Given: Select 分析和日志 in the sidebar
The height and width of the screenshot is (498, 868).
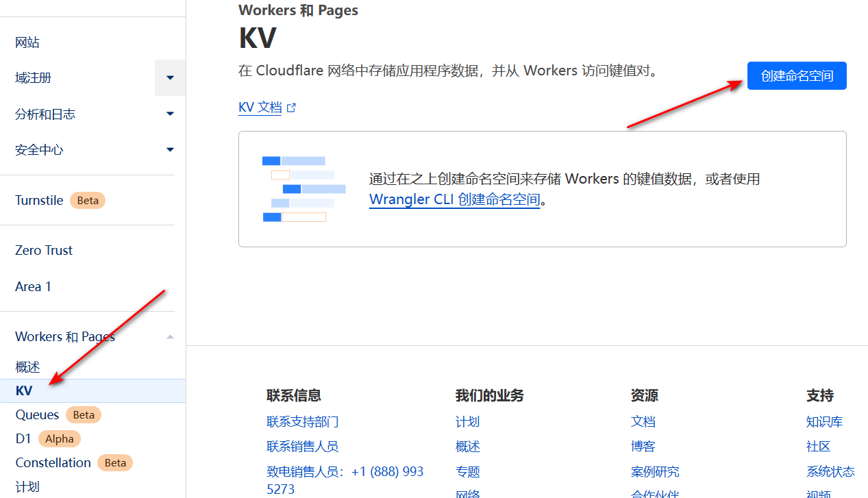Looking at the screenshot, I should 45,114.
